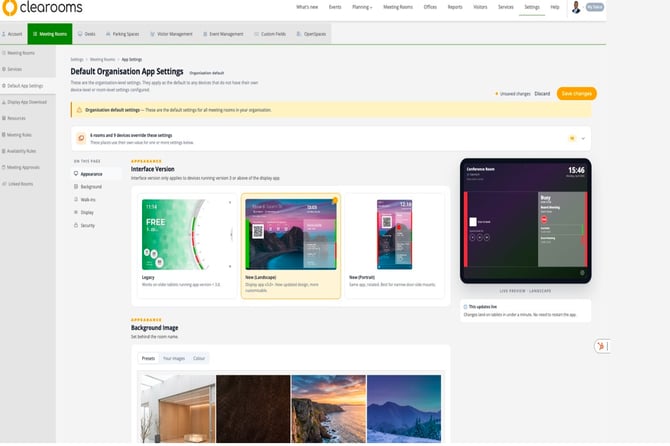Click the warning icon in the yellow banner
The height and width of the screenshot is (446, 670).
click(79, 110)
